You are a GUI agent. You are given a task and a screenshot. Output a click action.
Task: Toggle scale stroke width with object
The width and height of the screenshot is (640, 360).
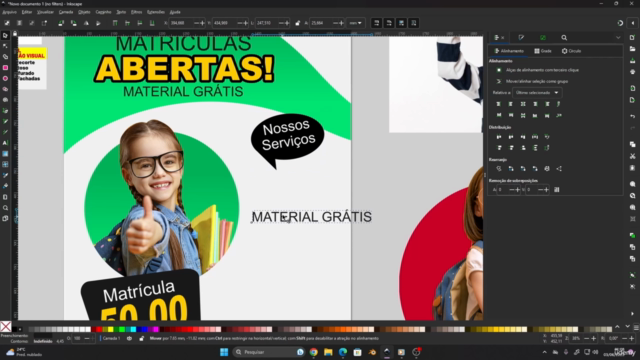tap(376, 23)
